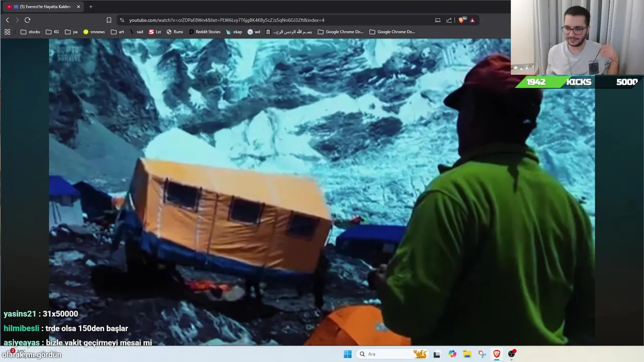Viewport: 644px width, 362px height.
Task: Open the Arabic-titled bookmark
Action: pos(289,32)
